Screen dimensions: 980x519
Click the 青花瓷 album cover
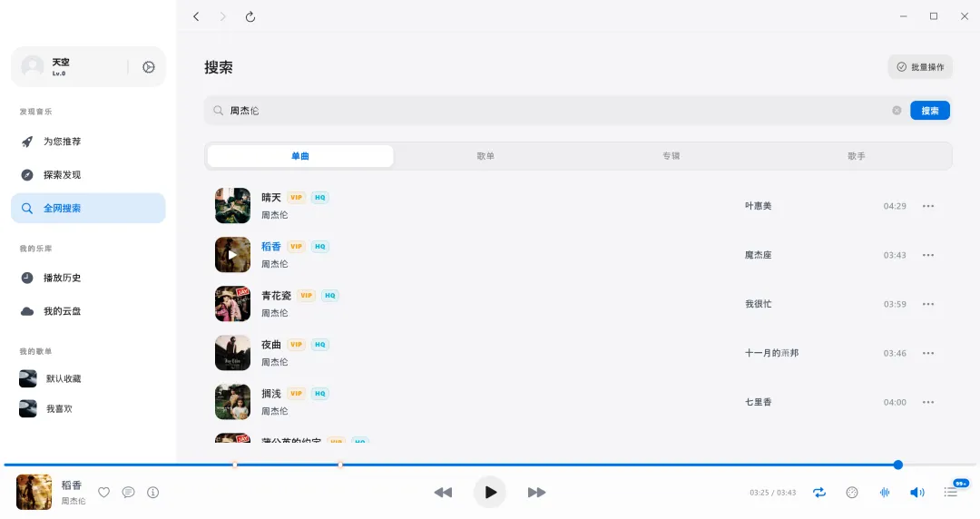[x=232, y=304]
